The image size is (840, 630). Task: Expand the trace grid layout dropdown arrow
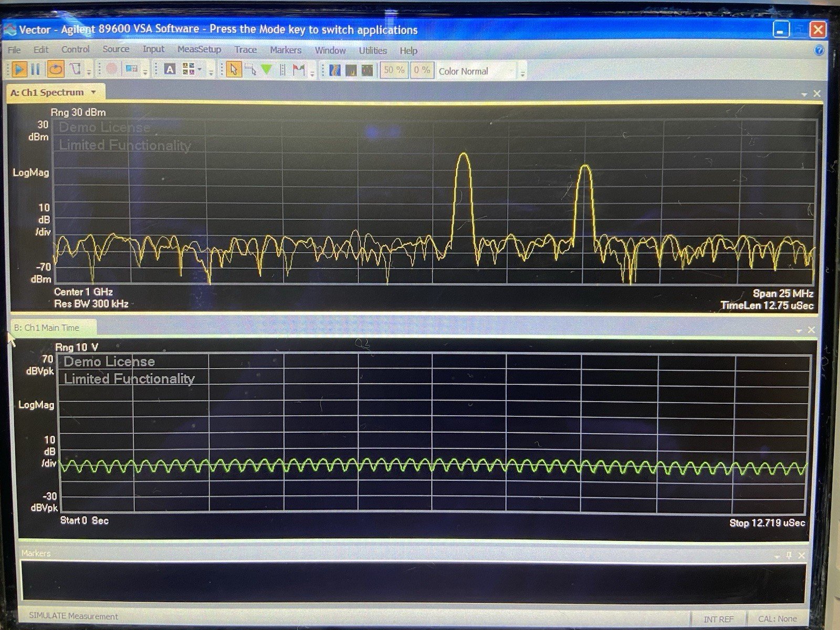point(199,70)
